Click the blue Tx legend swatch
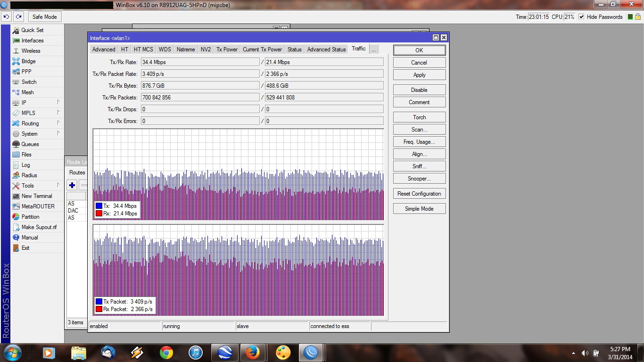Image resolution: width=644 pixels, height=362 pixels. [99, 206]
